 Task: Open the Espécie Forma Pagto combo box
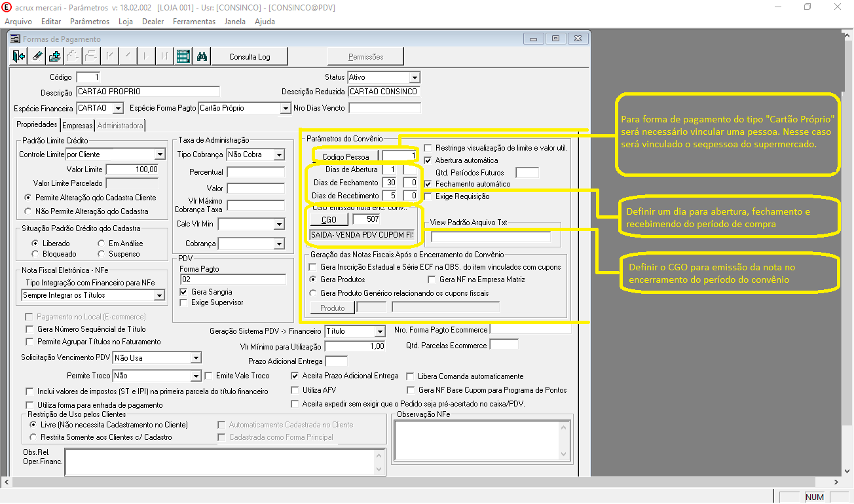pos(285,108)
